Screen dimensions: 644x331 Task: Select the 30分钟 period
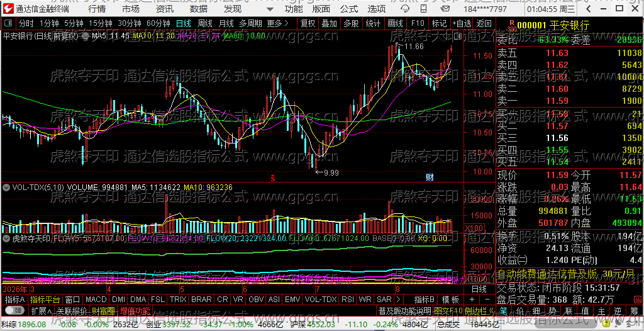coord(129,23)
